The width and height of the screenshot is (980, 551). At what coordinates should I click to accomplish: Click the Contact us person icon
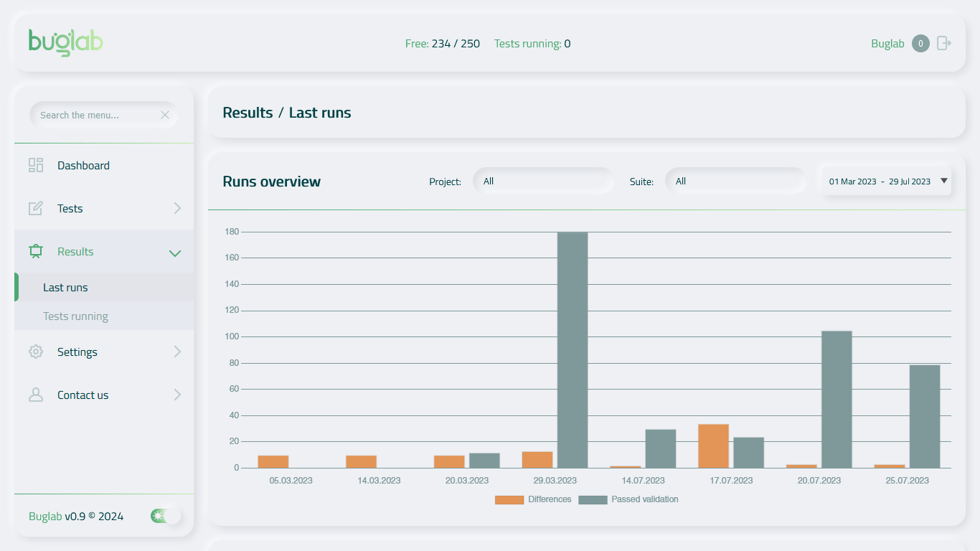coord(36,395)
